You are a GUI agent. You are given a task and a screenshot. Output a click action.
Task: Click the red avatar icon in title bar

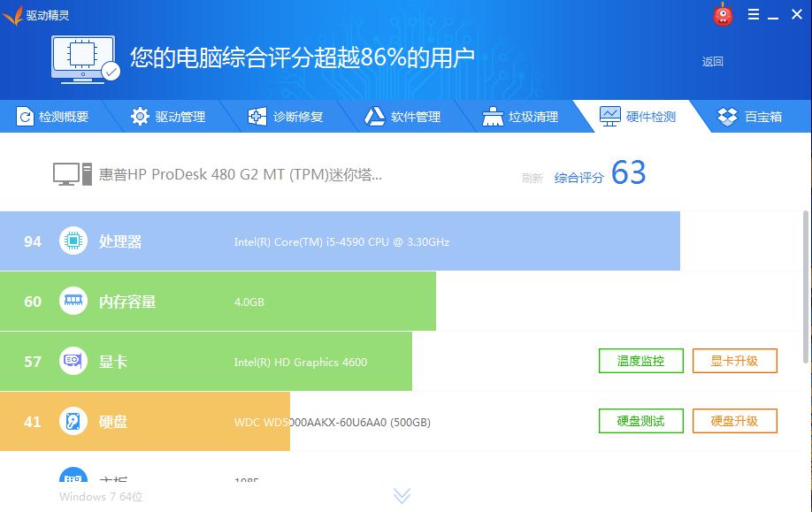point(722,14)
